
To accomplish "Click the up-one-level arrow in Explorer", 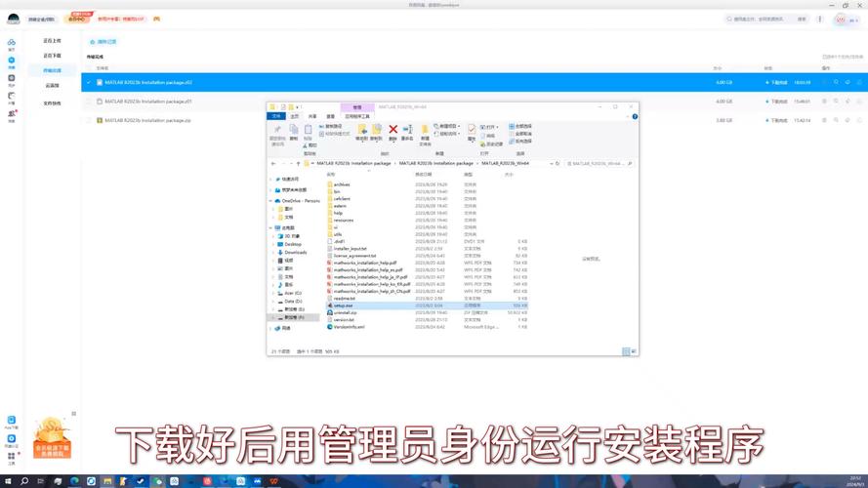I will point(298,164).
